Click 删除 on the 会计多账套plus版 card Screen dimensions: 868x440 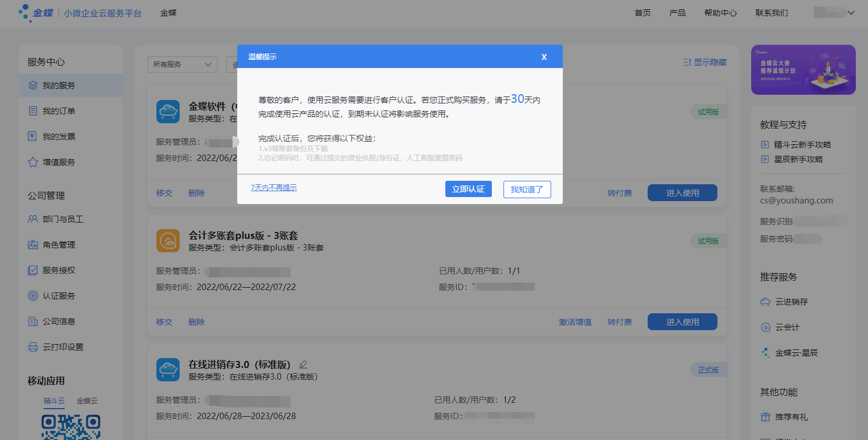coord(197,322)
